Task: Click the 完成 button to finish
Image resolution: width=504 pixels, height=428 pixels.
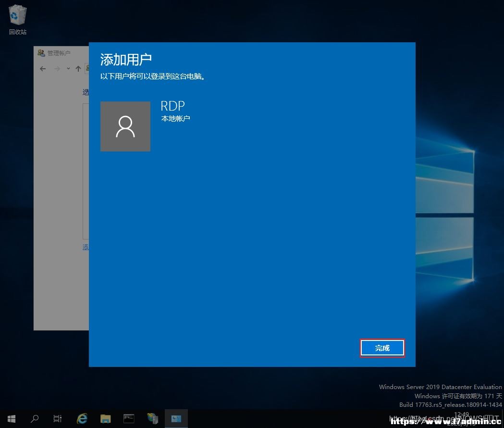Action: point(382,348)
